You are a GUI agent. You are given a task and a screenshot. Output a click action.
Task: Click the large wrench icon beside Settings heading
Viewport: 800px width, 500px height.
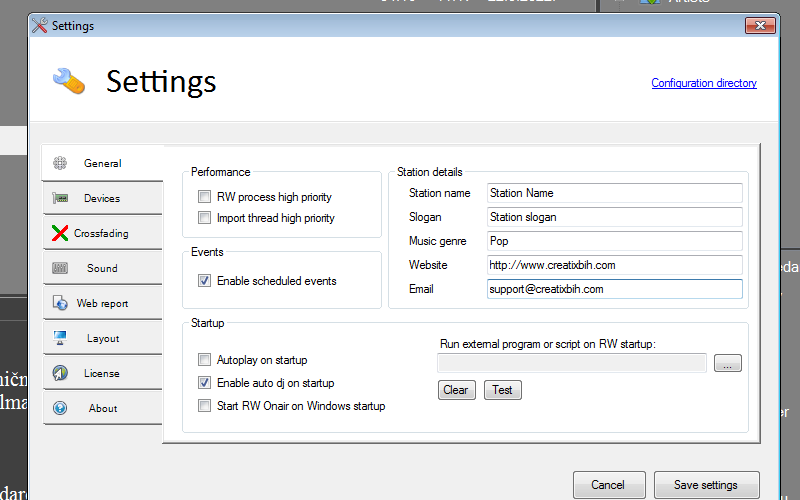point(69,81)
